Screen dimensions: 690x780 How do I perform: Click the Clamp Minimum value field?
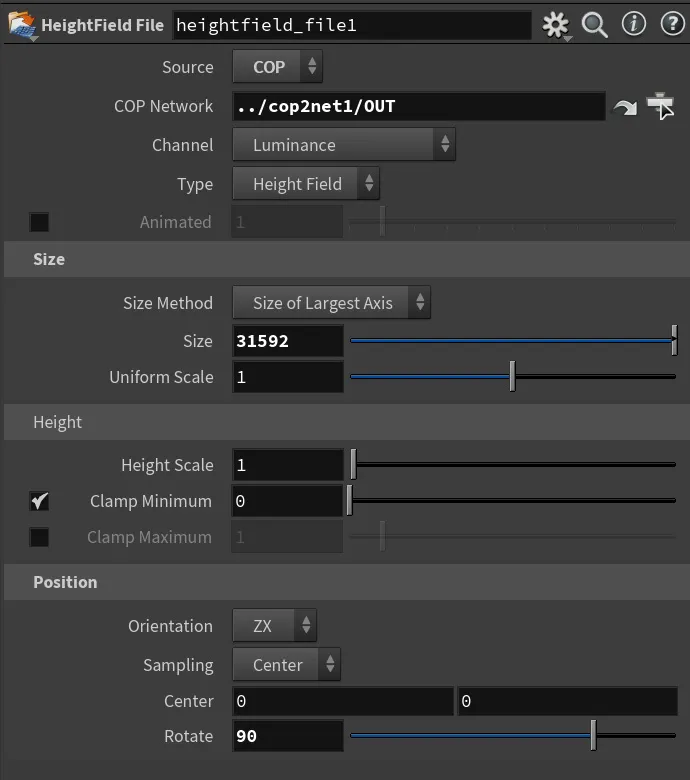click(x=288, y=501)
